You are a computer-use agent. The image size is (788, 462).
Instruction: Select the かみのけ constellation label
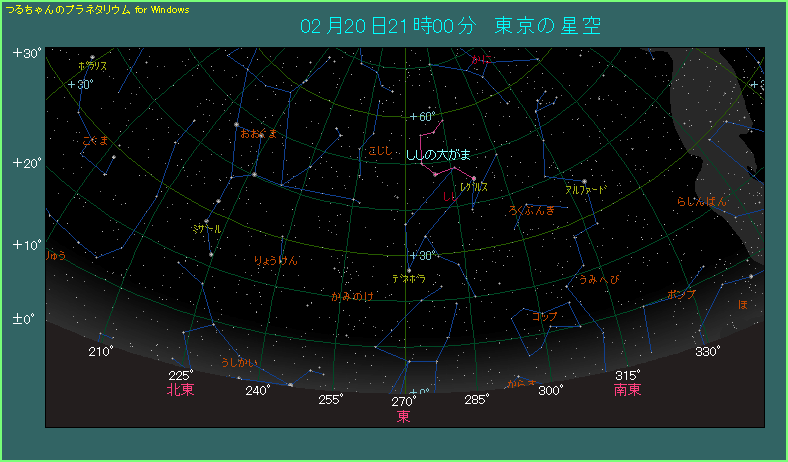[352, 296]
